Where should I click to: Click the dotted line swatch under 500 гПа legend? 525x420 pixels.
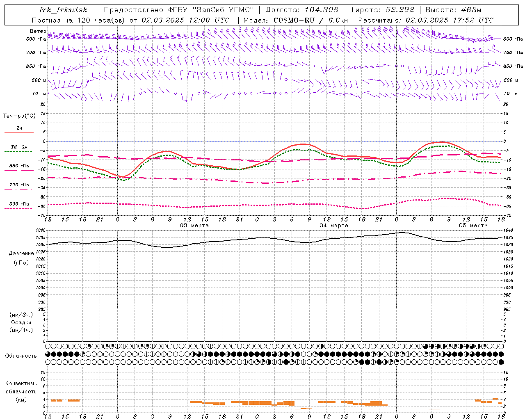[18, 208]
